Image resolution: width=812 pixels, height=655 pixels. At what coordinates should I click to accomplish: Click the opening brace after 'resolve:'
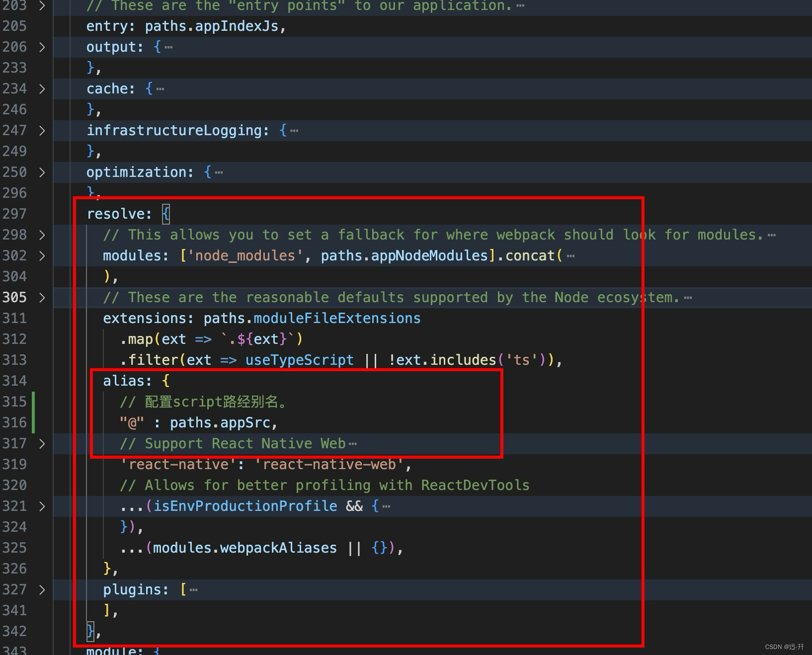pyautogui.click(x=166, y=214)
